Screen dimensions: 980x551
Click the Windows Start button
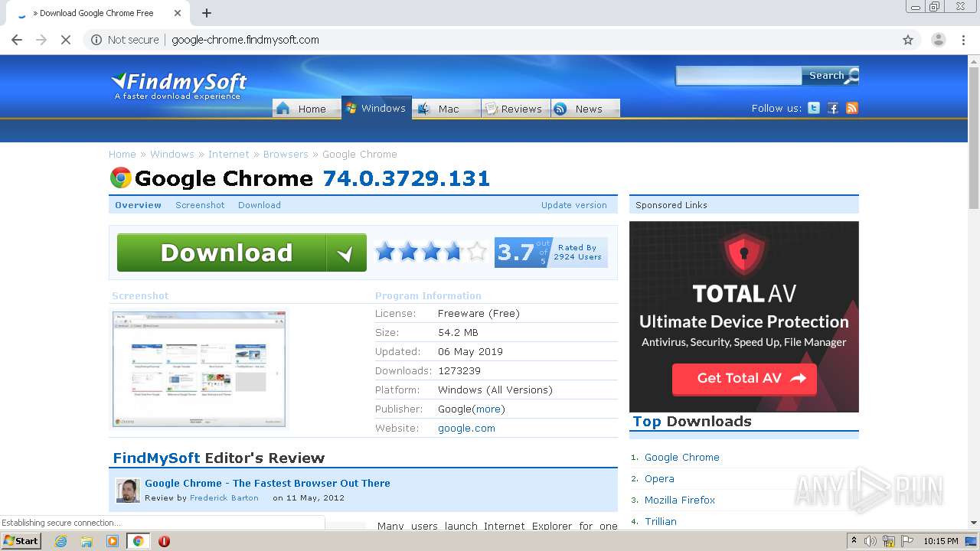[x=21, y=540]
